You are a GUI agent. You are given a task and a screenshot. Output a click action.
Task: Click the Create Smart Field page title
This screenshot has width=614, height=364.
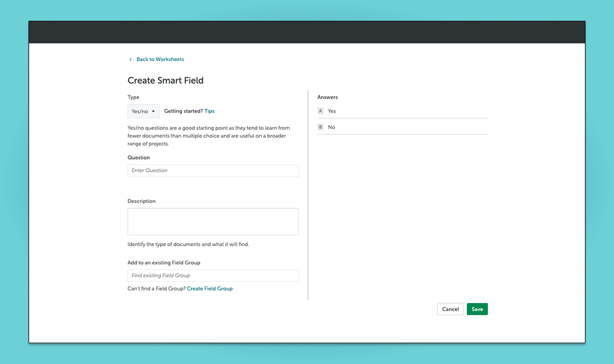click(165, 80)
